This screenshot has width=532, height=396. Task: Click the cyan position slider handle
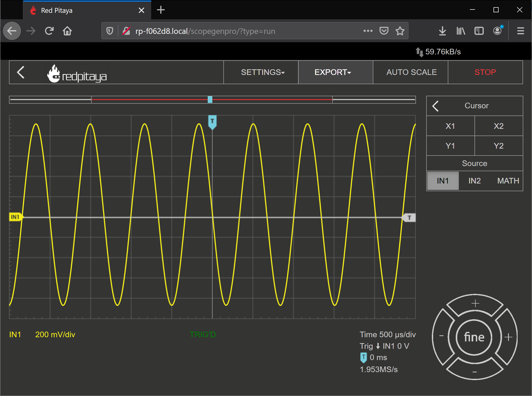(x=210, y=100)
